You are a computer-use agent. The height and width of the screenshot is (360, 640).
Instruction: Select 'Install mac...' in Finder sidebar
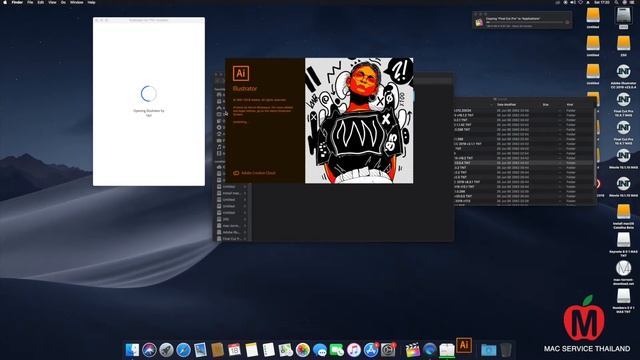[x=231, y=193]
